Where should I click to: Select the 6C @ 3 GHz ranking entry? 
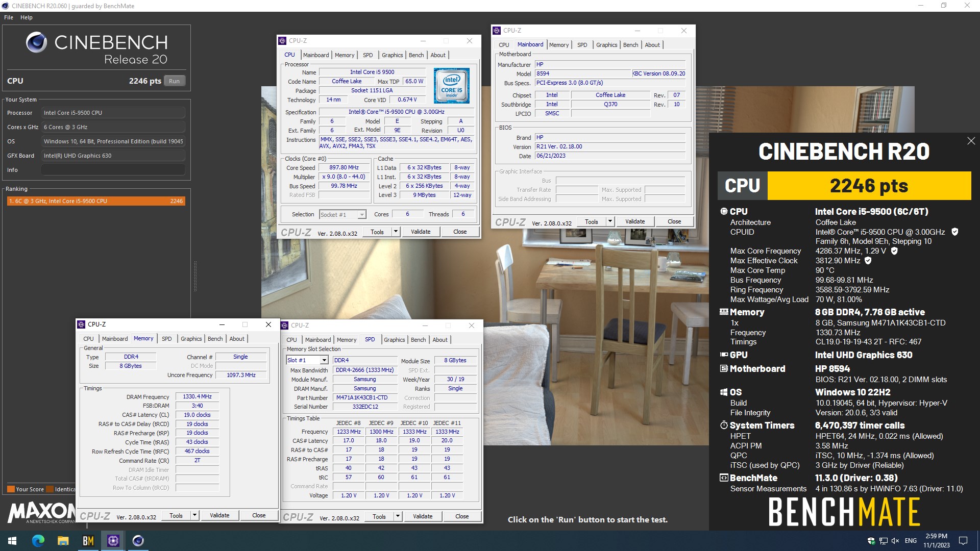click(x=96, y=201)
